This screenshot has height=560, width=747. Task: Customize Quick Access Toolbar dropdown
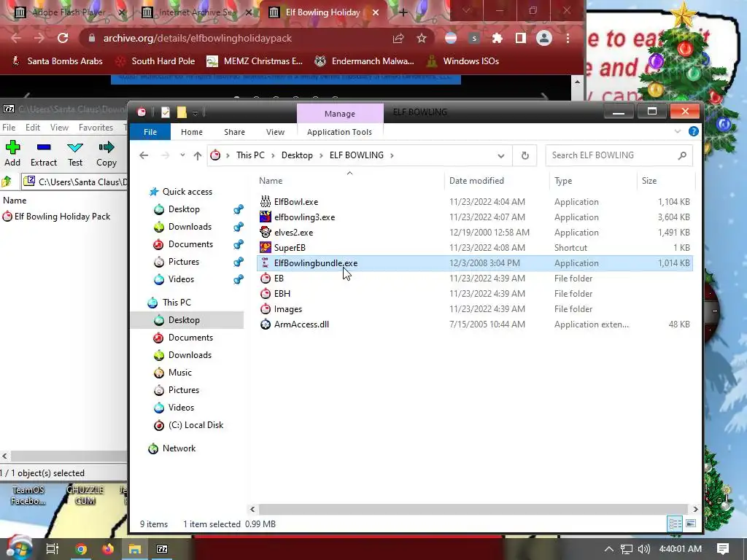coord(195,113)
